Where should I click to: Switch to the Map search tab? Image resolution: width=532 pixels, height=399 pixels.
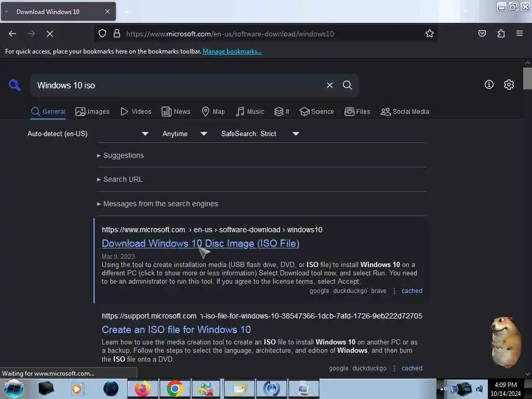tap(213, 112)
